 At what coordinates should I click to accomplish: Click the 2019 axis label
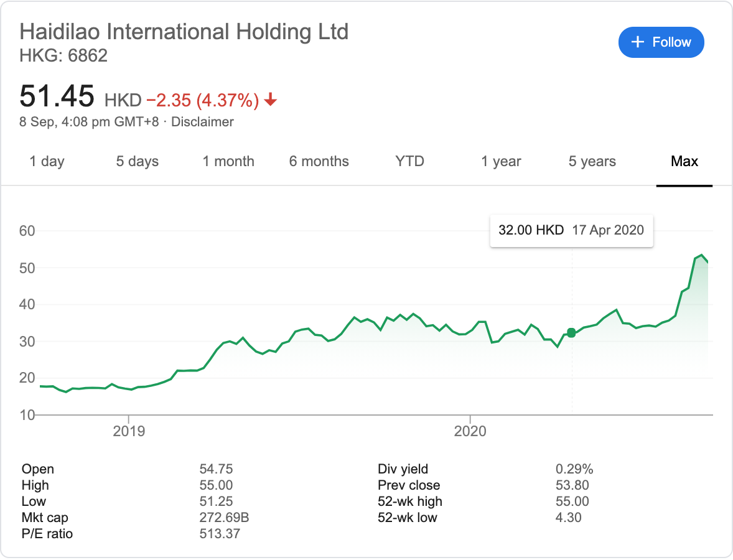point(129,431)
